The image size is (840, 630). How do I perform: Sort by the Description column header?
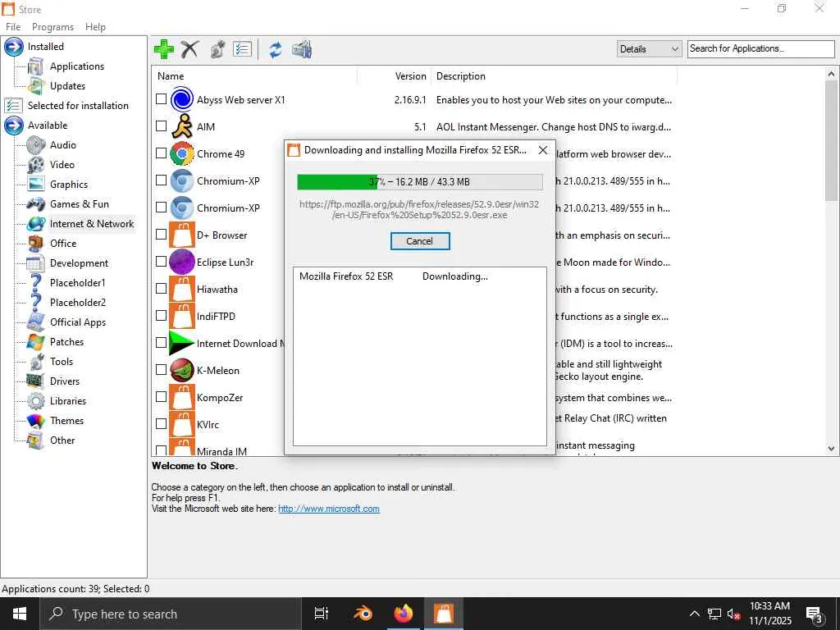pos(554,76)
